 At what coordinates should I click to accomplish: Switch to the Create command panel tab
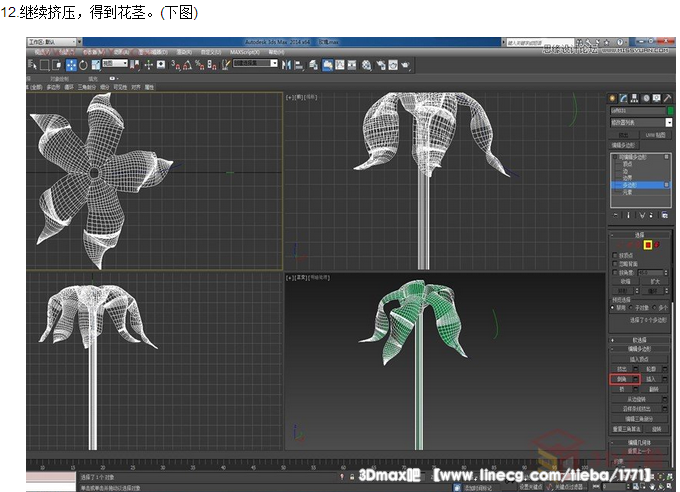(612, 98)
